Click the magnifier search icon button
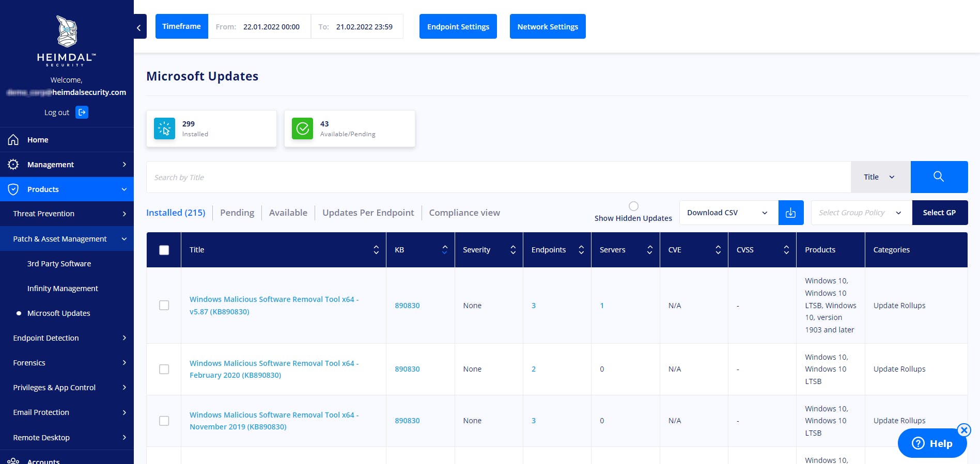Viewport: 980px width, 464px height. click(939, 177)
